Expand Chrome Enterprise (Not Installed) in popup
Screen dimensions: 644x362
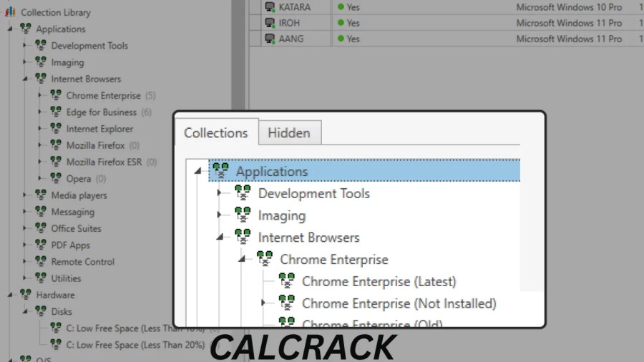coord(263,303)
